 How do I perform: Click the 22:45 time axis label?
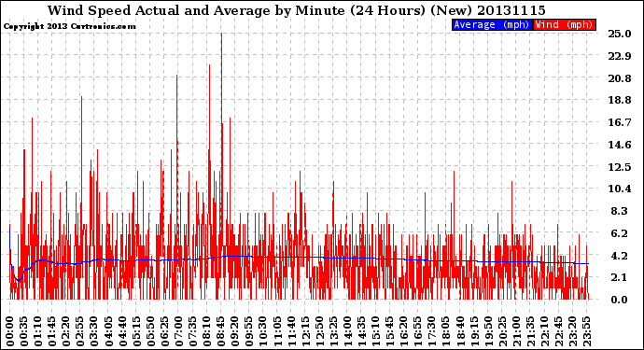(558, 331)
